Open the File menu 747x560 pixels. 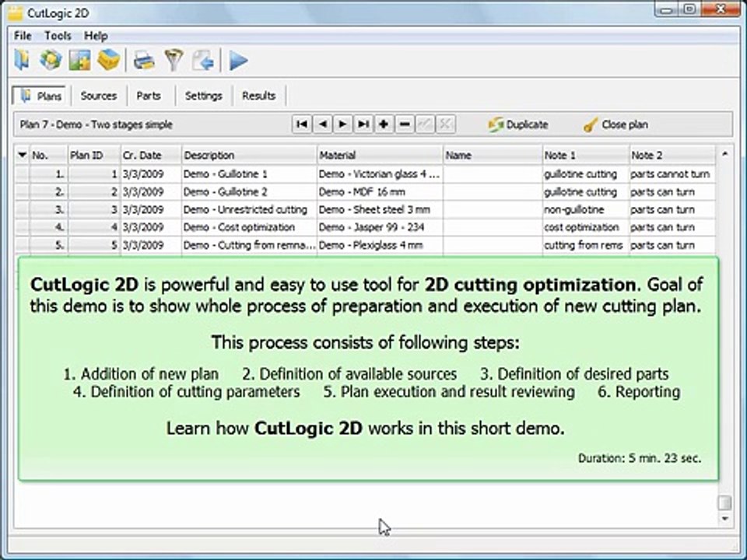23,36
